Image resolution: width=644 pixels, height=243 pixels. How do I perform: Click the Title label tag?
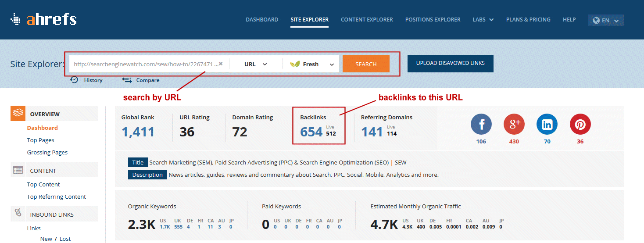138,162
